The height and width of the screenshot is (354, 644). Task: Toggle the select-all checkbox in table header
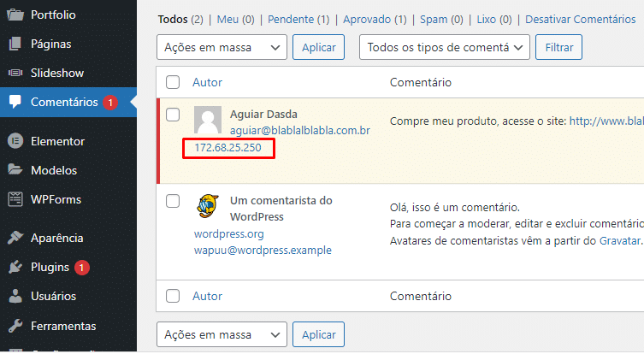point(173,82)
